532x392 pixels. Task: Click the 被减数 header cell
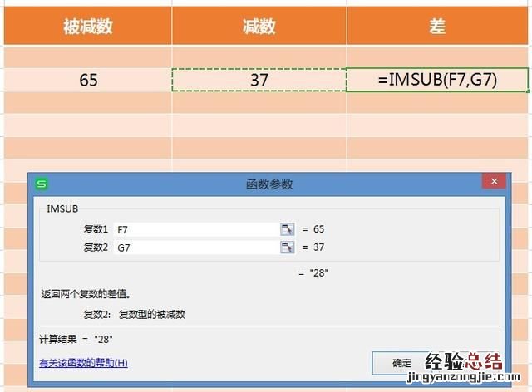pyautogui.click(x=88, y=27)
